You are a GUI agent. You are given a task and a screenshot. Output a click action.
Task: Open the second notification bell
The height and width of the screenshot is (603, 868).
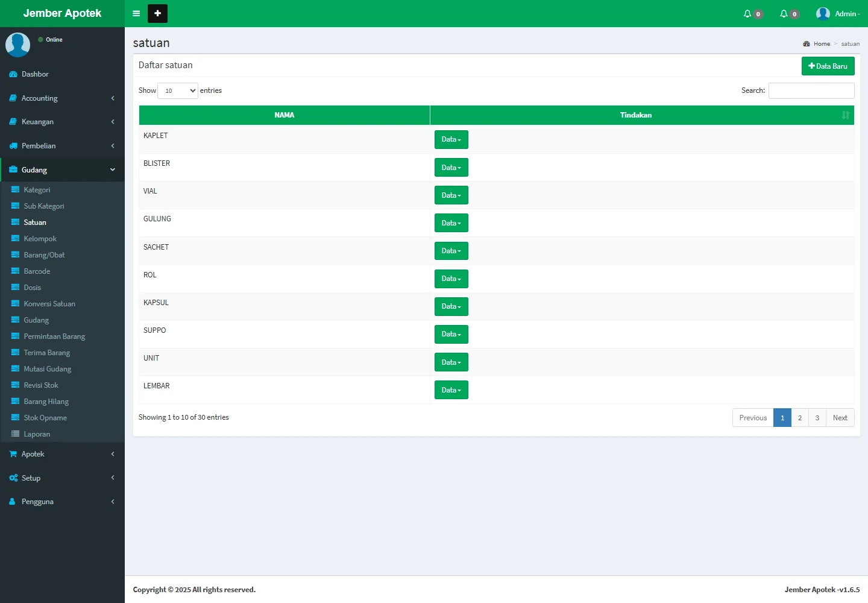pyautogui.click(x=784, y=13)
